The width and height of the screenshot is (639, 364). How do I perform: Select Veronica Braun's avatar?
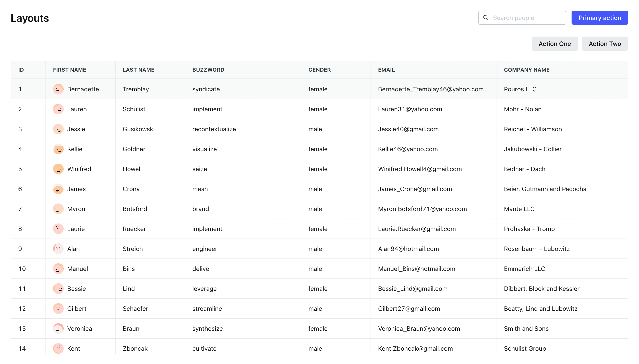pos(58,329)
